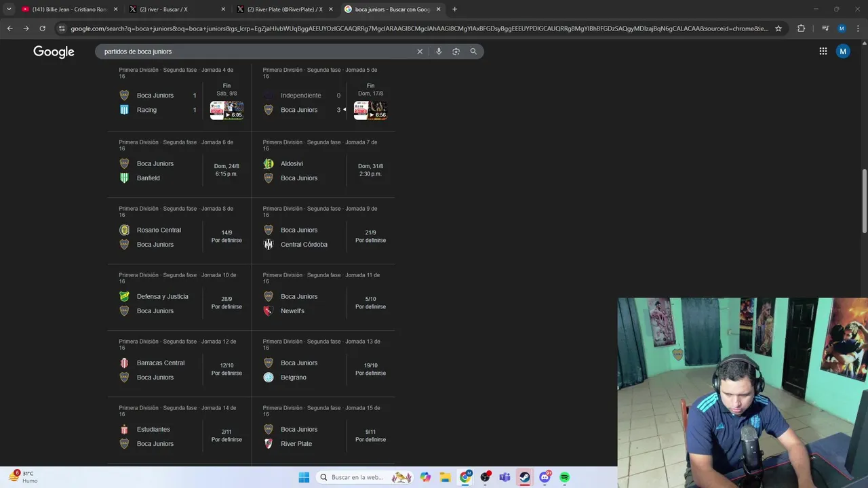Open the Estudiantes vs Boca match
Screen dimensions: 868x488
(x=179, y=430)
